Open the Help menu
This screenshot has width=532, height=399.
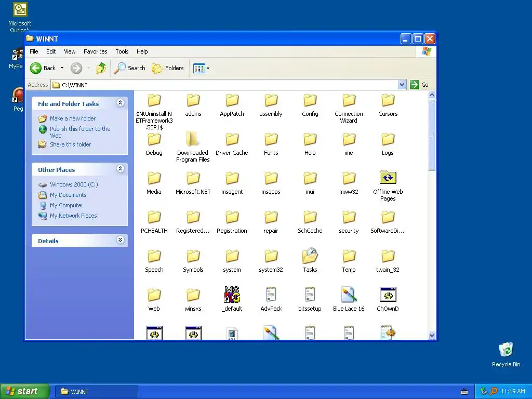tap(142, 51)
